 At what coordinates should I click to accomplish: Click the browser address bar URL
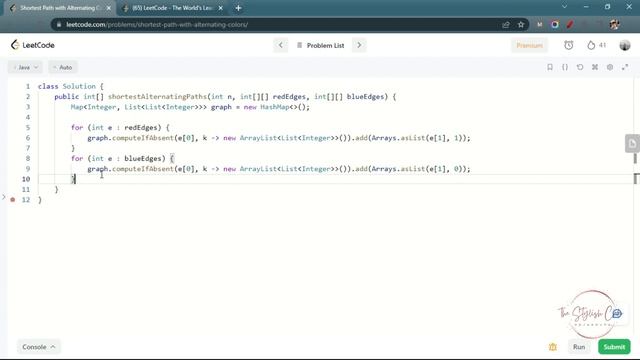click(x=157, y=24)
